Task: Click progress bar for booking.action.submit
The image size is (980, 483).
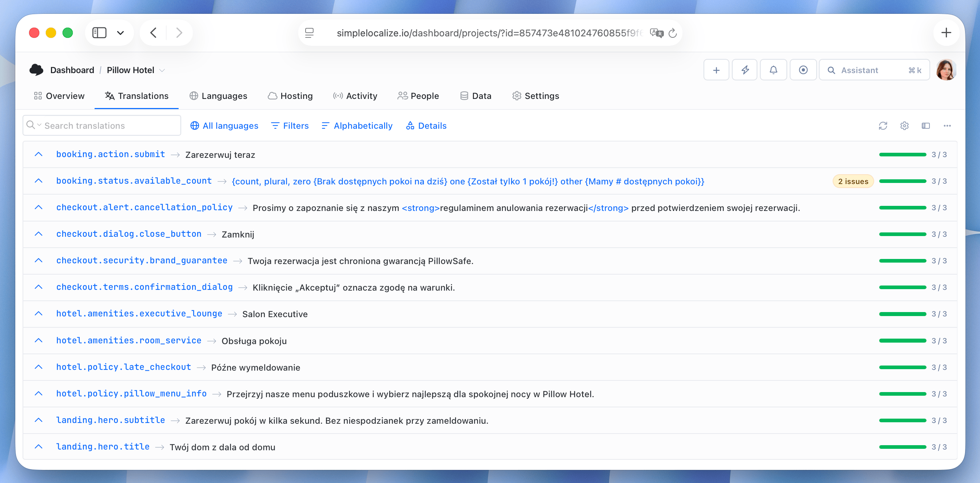Action: pos(903,155)
